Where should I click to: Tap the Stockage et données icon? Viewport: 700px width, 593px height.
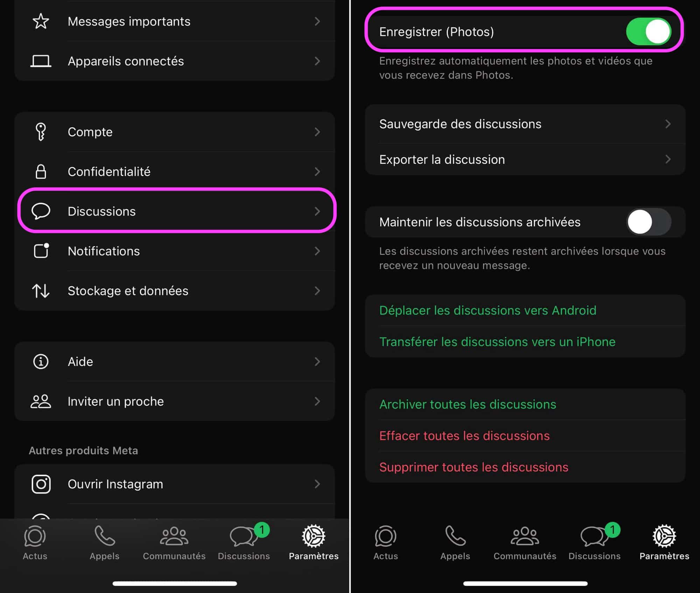coord(40,291)
